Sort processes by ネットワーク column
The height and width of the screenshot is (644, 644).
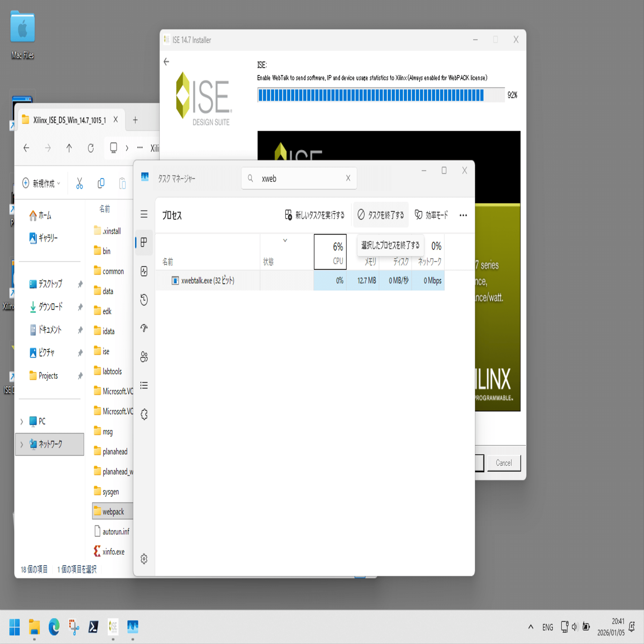[428, 252]
